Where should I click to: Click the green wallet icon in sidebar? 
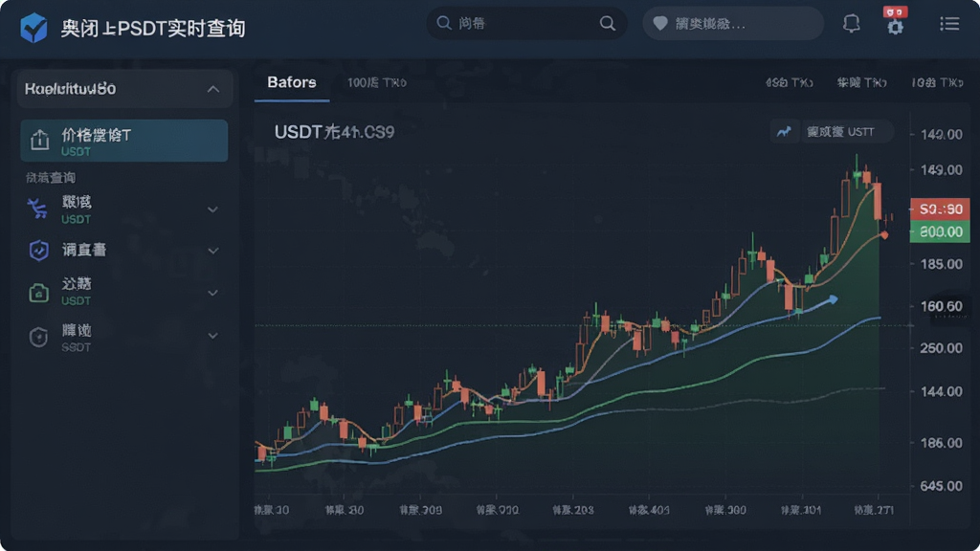(x=38, y=293)
